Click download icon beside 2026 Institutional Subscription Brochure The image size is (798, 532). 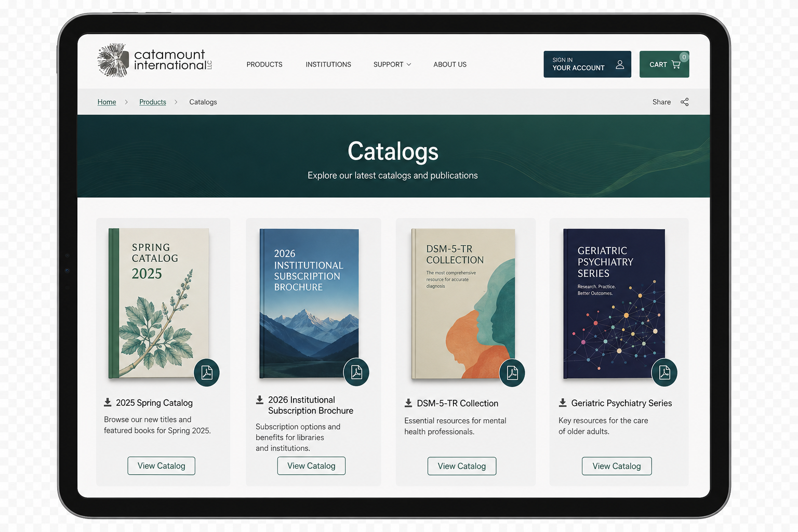coord(260,400)
